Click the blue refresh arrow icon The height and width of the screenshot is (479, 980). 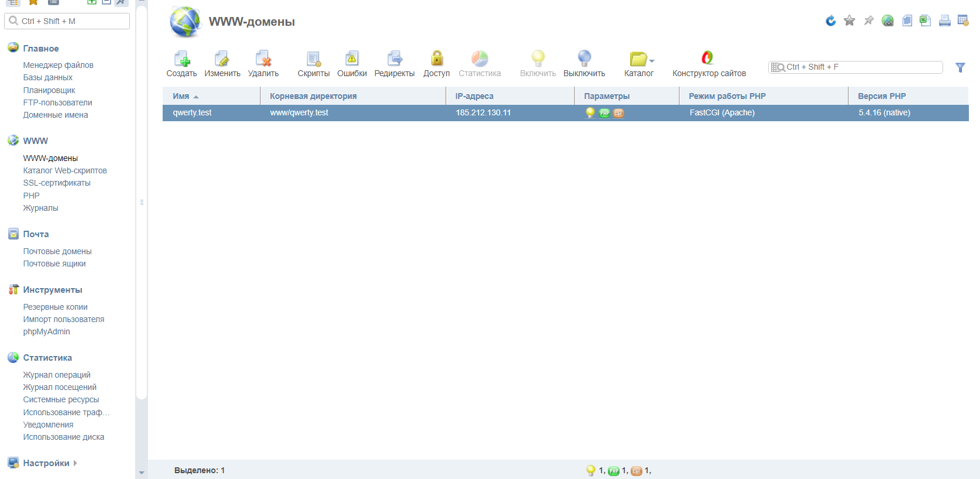[x=830, y=21]
